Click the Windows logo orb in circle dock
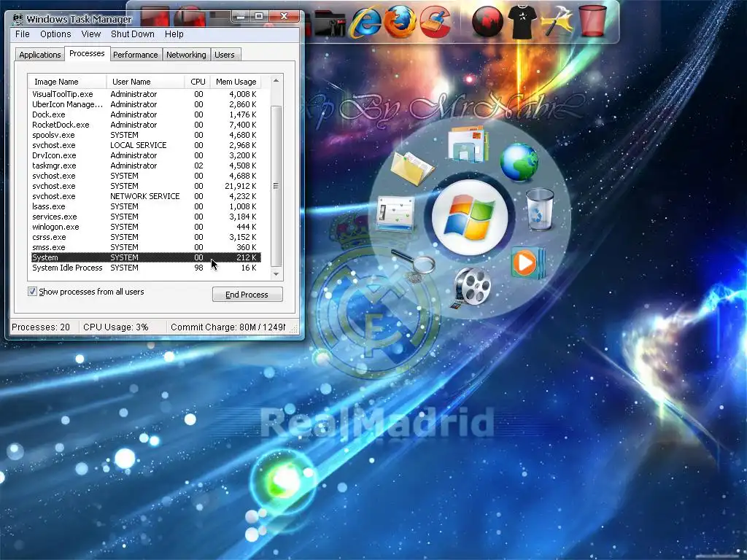This screenshot has height=560, width=747. point(470,218)
